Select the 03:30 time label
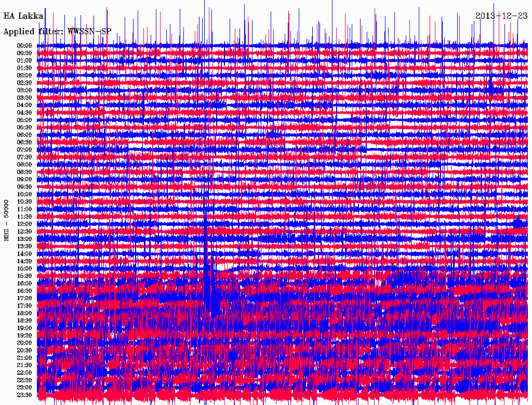The width and height of the screenshot is (532, 405). pyautogui.click(x=24, y=98)
